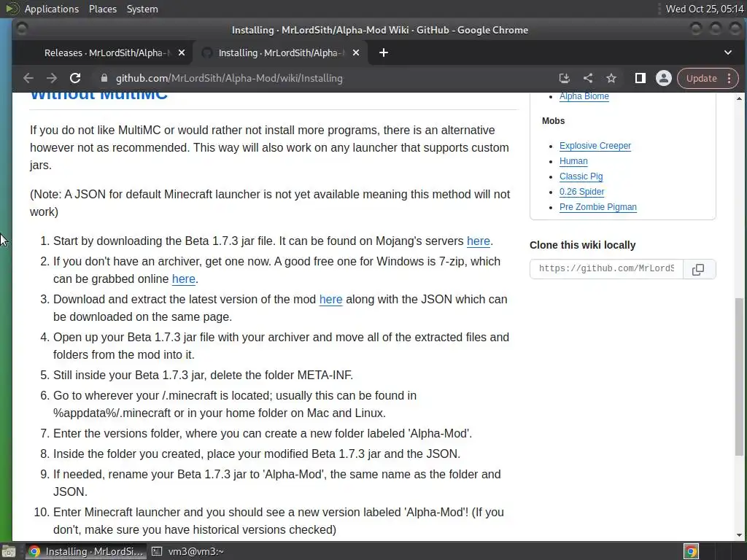747x560 pixels.
Task: Click the lock icon in the address bar
Action: (x=104, y=78)
